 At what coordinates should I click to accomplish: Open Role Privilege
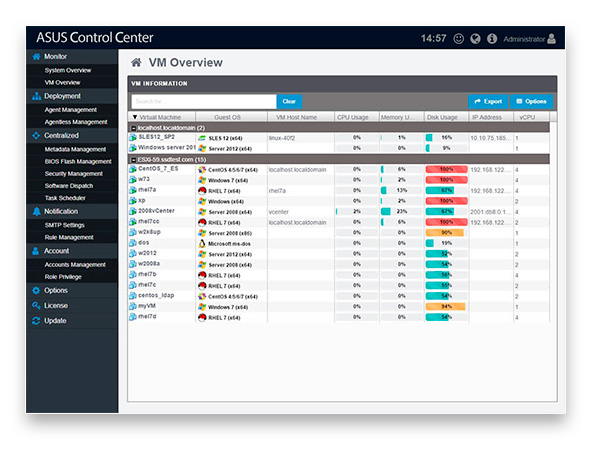point(63,277)
